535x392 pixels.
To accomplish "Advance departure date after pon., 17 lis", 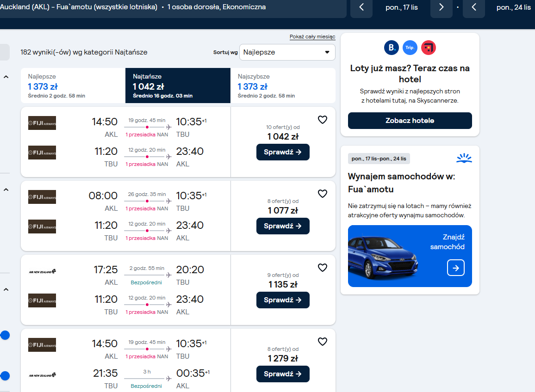I will [x=441, y=7].
